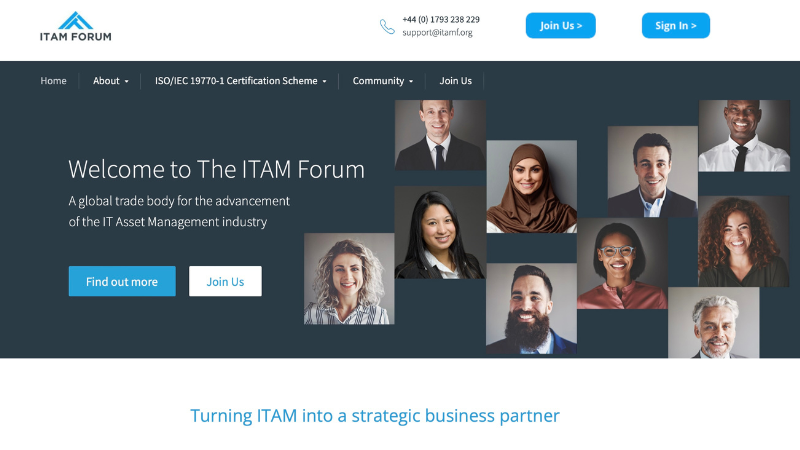Viewport: 800px width, 450px height.
Task: Click the grey-haired man's portrait
Action: coord(713,322)
